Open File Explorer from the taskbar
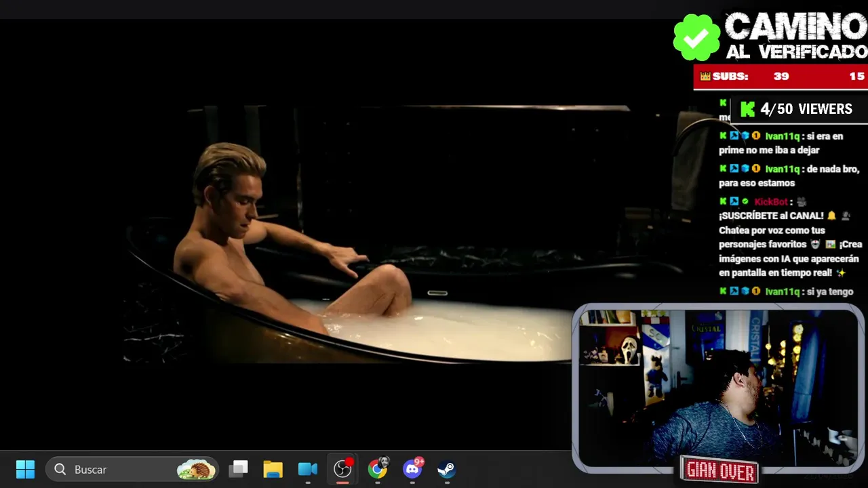 (x=273, y=469)
